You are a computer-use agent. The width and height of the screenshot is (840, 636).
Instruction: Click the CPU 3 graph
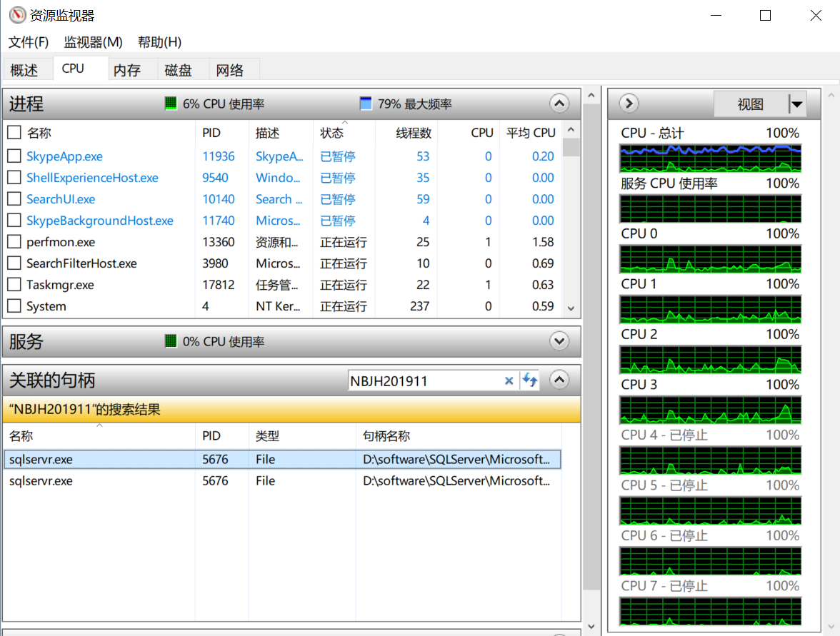pyautogui.click(x=710, y=410)
